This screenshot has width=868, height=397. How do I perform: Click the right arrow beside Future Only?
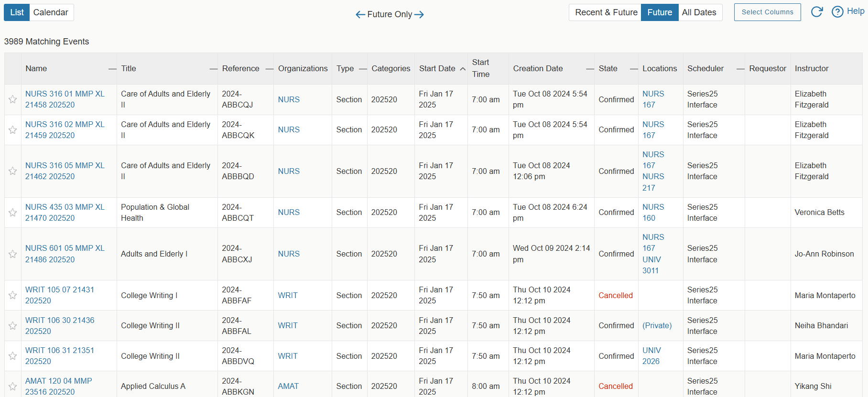[x=419, y=15]
